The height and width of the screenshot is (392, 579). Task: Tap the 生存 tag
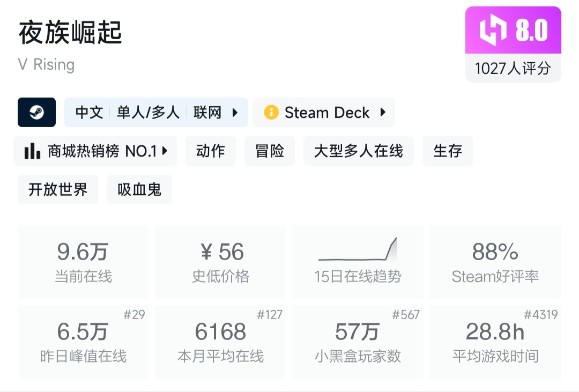(448, 151)
